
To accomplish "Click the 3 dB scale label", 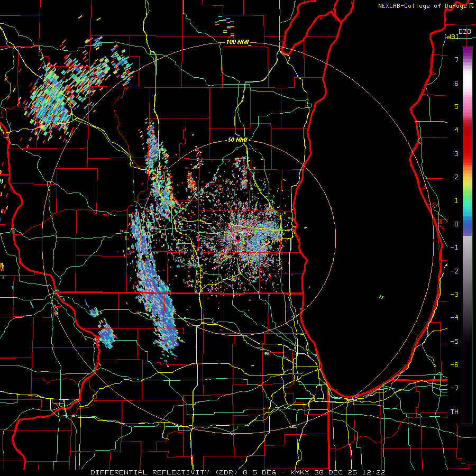I will 456,153.
